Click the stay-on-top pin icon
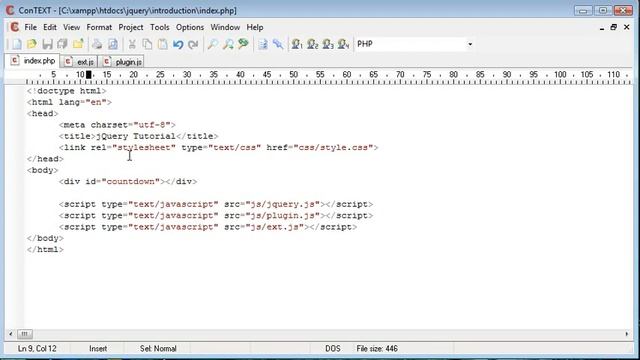Screen dimensions: 640x360 click(x=278, y=44)
